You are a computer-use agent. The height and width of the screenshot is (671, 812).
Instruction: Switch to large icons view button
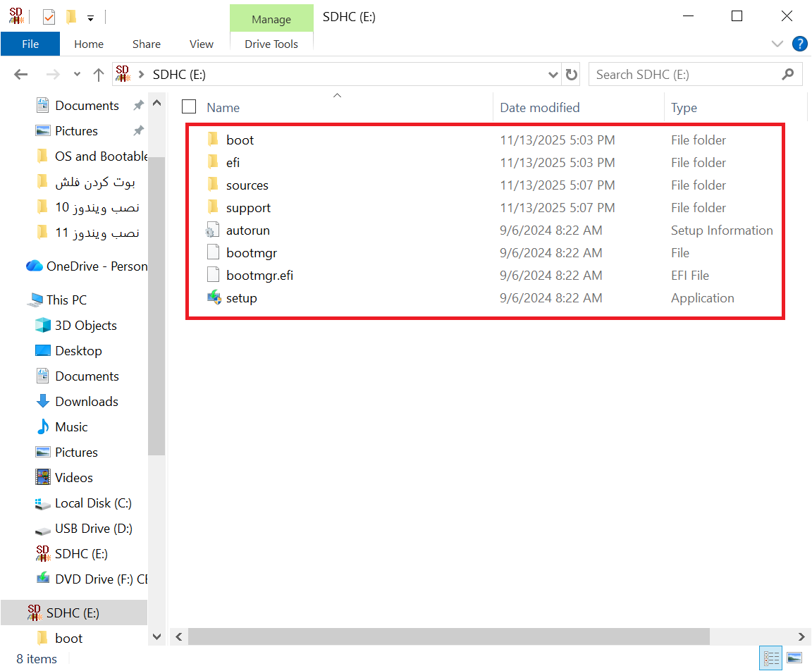tap(794, 658)
